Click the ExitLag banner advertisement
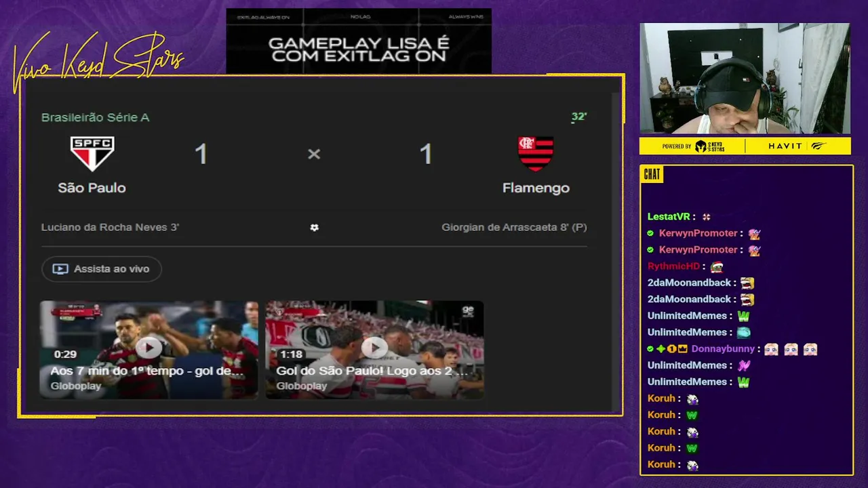This screenshot has height=488, width=868. point(359,41)
